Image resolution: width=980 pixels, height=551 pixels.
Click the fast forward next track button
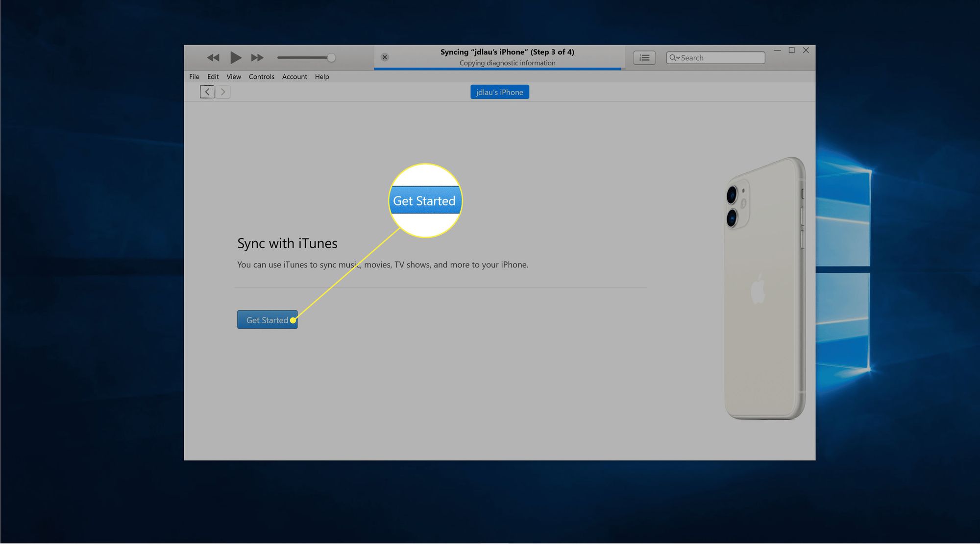point(257,58)
